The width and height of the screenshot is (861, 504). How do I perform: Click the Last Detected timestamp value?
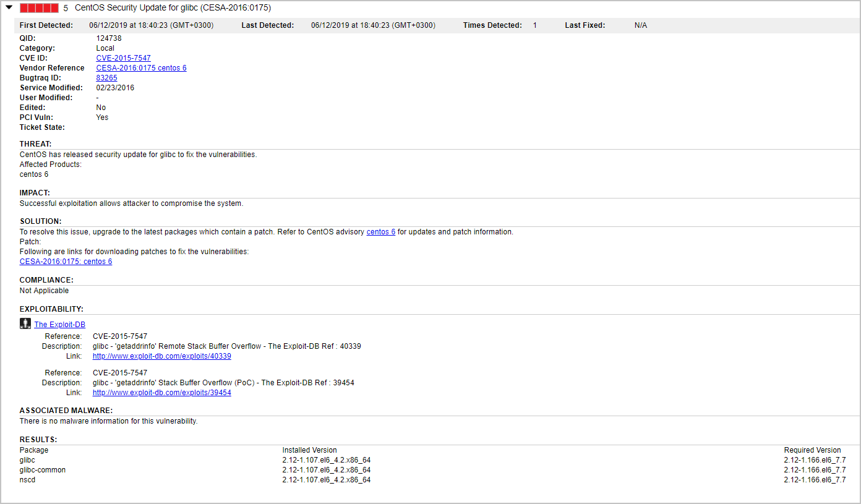[x=373, y=25]
